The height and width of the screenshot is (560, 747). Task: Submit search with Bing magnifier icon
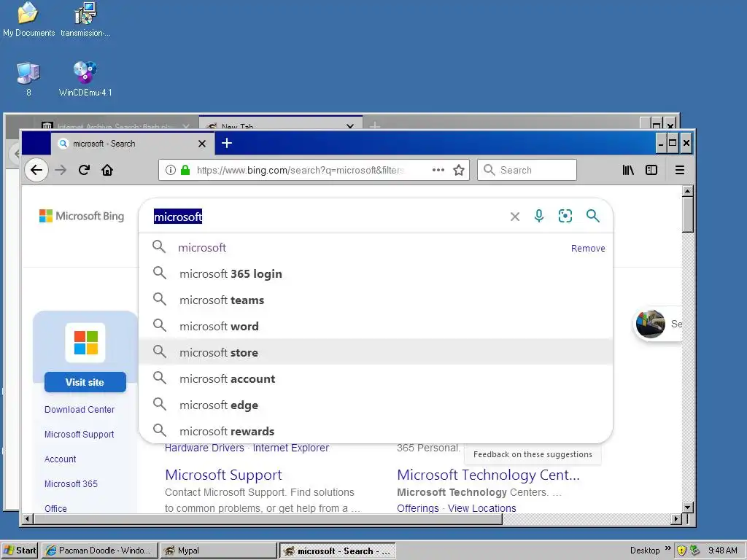pos(592,216)
